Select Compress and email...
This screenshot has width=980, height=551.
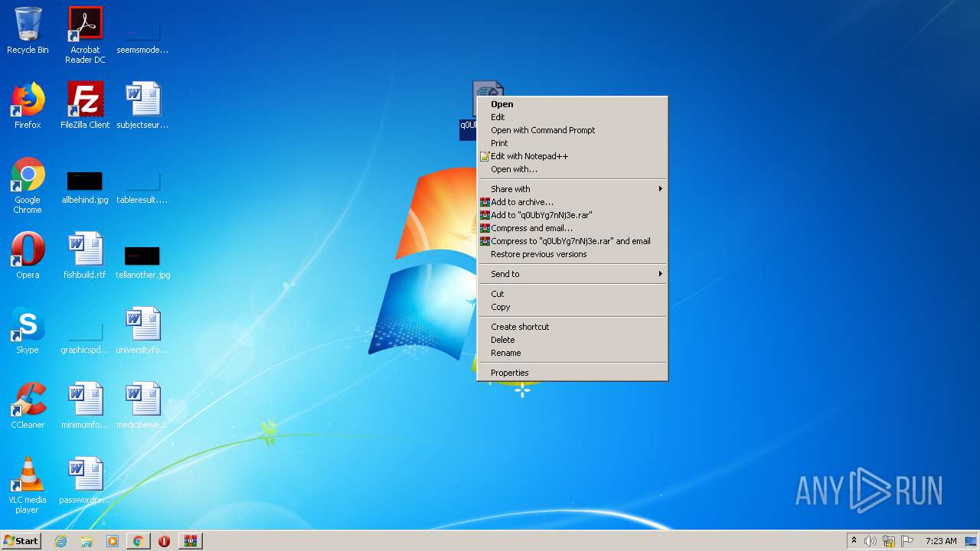(572, 228)
